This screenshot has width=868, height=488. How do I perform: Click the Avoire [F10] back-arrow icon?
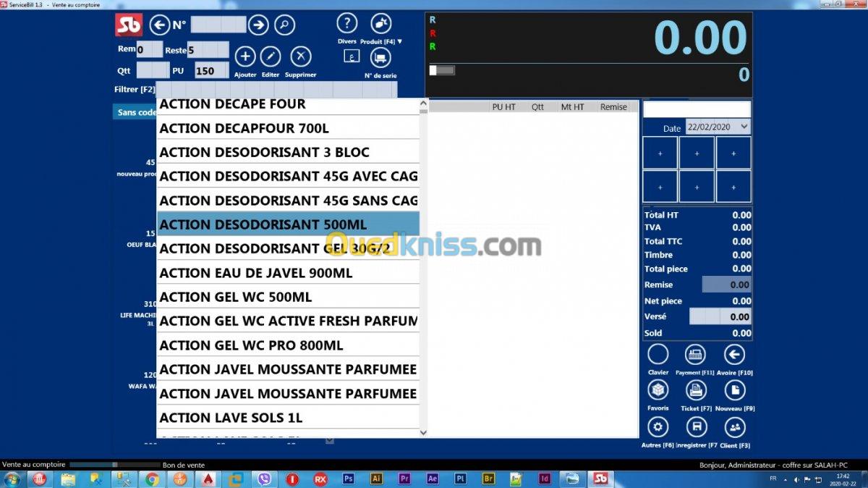tap(734, 354)
